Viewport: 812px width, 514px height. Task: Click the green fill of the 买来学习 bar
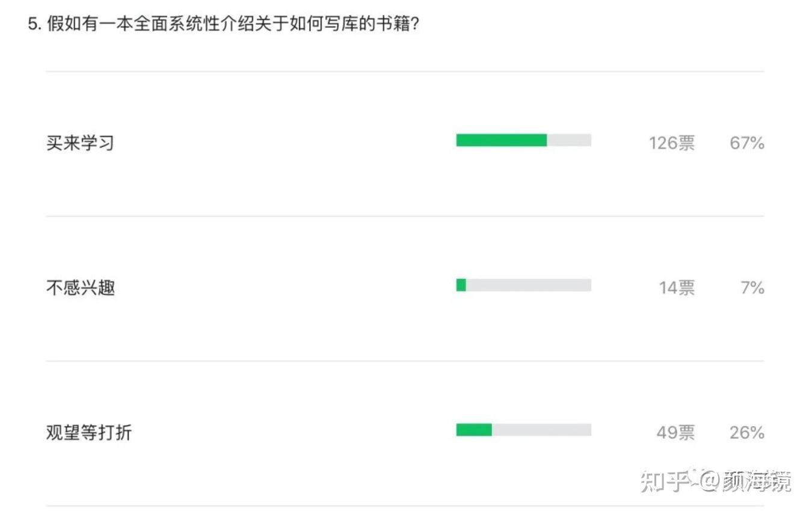point(501,140)
